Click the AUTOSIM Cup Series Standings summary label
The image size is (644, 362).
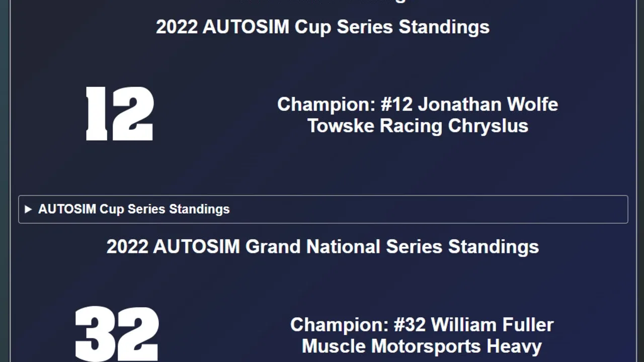click(134, 209)
